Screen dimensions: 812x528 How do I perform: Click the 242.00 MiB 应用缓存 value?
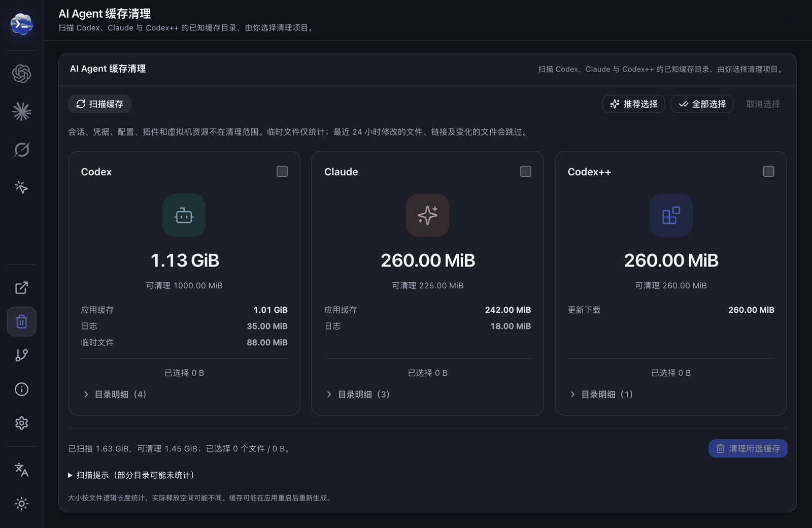[x=508, y=310]
